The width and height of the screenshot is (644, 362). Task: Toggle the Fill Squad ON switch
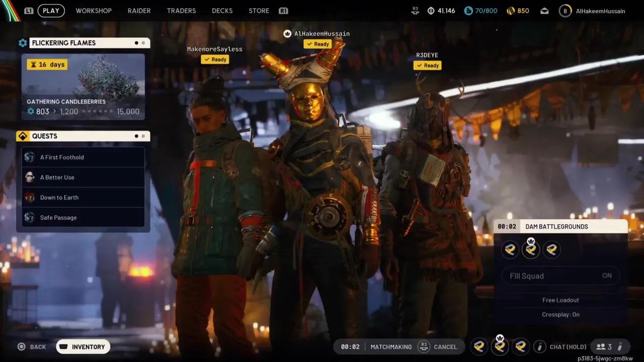pyautogui.click(x=560, y=276)
